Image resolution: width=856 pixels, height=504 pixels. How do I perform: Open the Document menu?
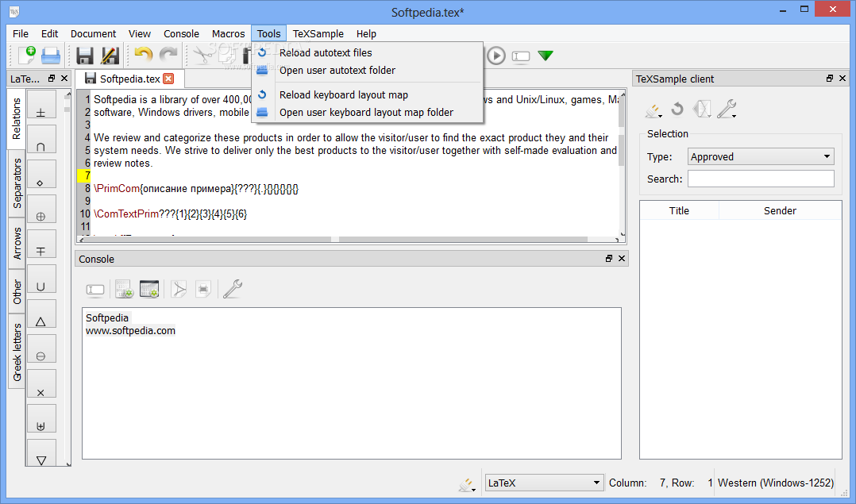(x=94, y=34)
